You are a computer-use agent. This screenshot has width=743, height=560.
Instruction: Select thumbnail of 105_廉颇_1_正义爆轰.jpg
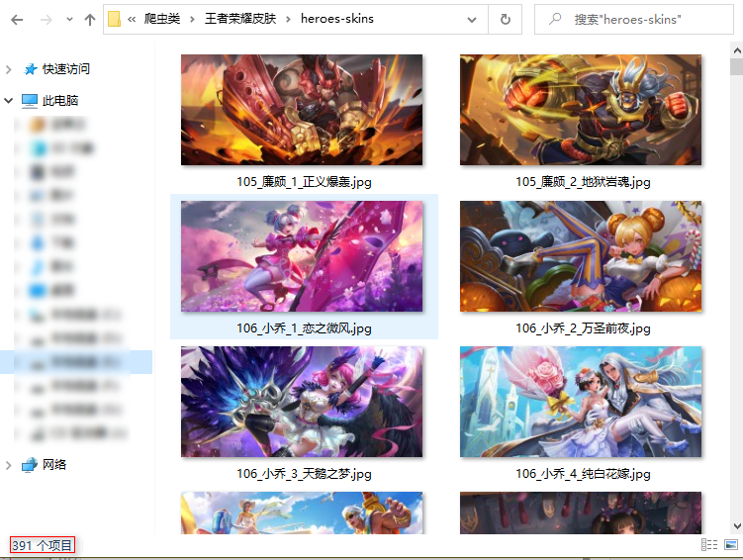click(302, 110)
